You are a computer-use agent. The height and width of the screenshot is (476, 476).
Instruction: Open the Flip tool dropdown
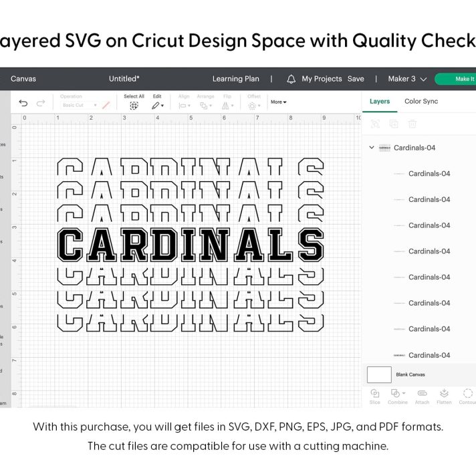click(228, 106)
